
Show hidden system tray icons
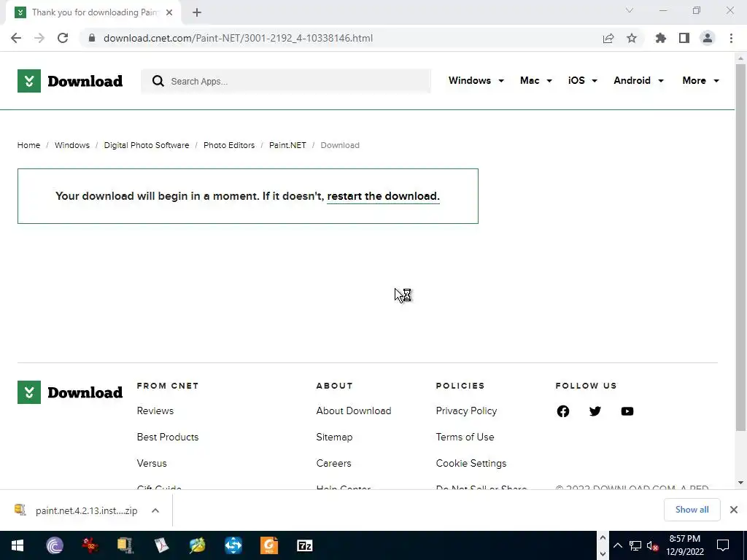coord(617,545)
